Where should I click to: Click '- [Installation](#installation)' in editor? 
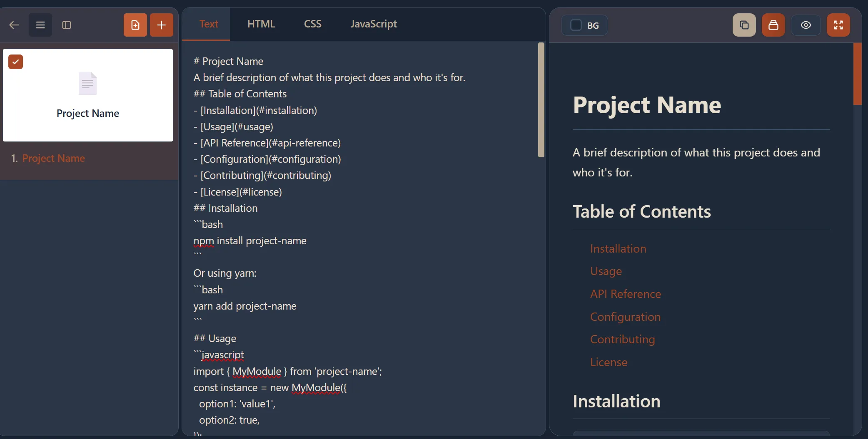(x=255, y=110)
